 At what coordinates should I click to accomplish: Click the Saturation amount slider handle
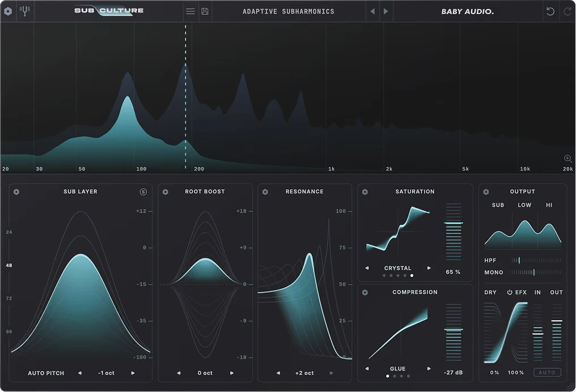tap(454, 223)
